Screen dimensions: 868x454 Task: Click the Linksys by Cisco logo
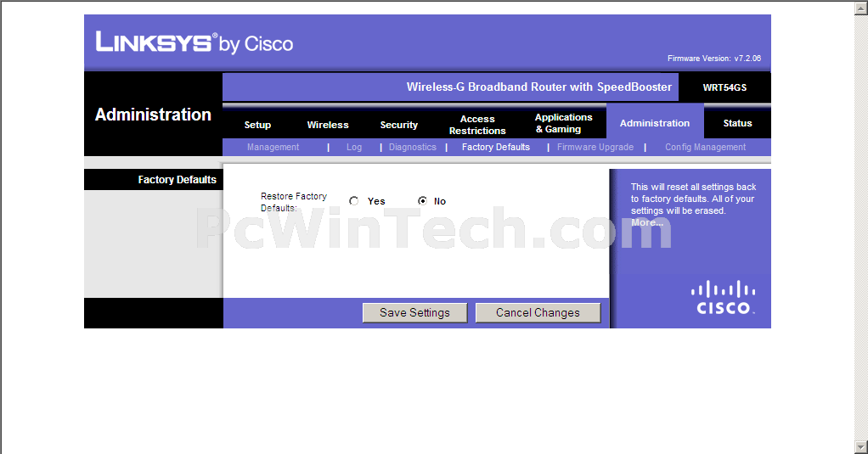click(194, 42)
